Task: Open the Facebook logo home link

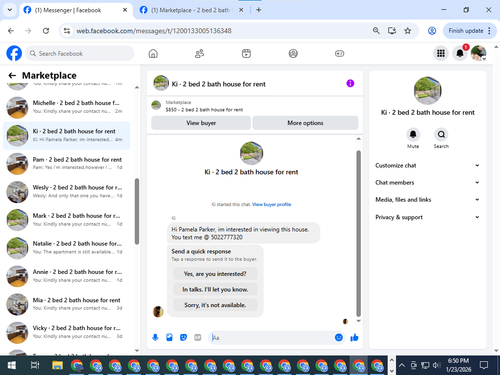Action: pyautogui.click(x=14, y=53)
